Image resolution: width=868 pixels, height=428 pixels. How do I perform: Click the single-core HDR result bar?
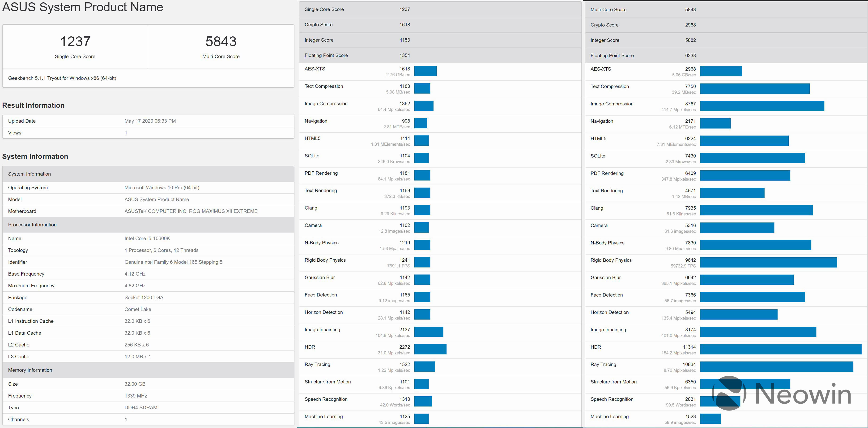click(430, 349)
